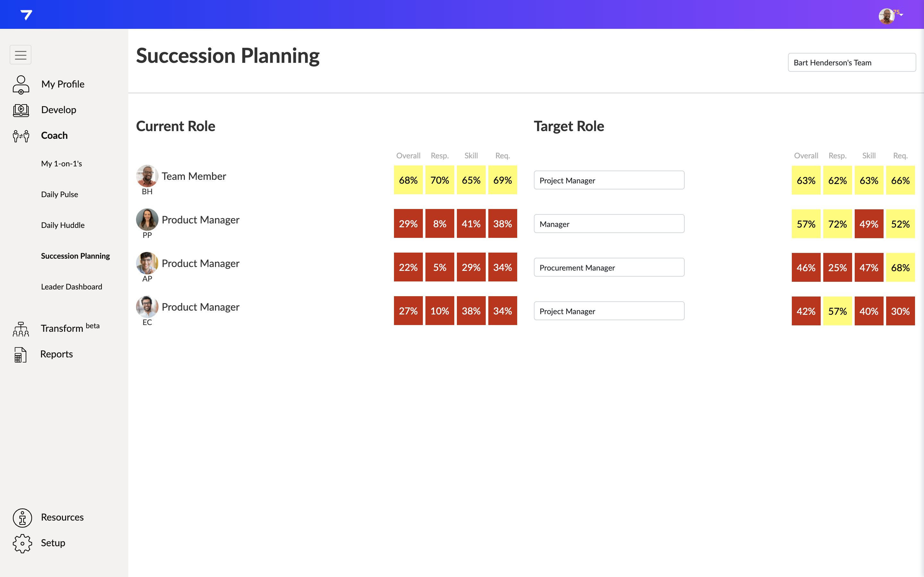This screenshot has height=577, width=924.
Task: Click the Reports document icon
Action: click(x=21, y=355)
